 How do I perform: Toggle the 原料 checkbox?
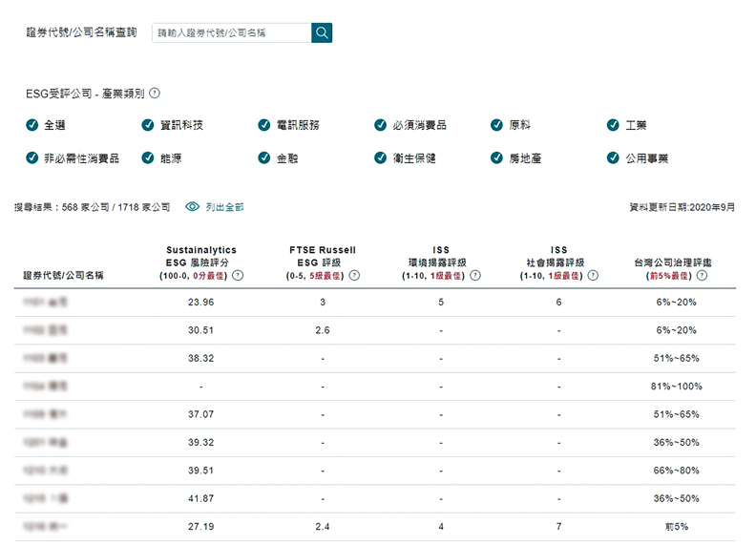496,125
